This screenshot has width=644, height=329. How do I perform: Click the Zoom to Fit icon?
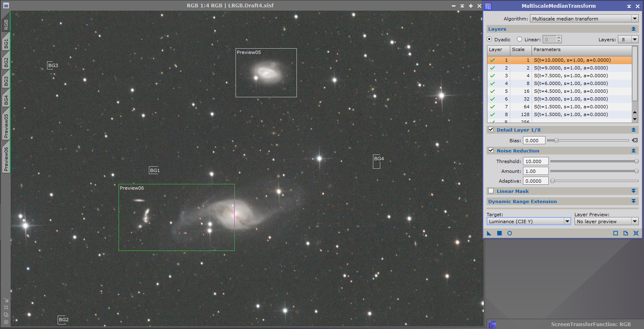coord(6,307)
